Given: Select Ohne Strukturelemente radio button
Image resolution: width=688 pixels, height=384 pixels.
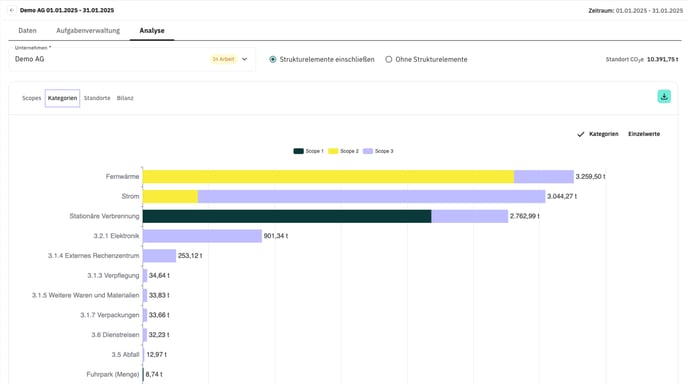Looking at the screenshot, I should pos(389,59).
